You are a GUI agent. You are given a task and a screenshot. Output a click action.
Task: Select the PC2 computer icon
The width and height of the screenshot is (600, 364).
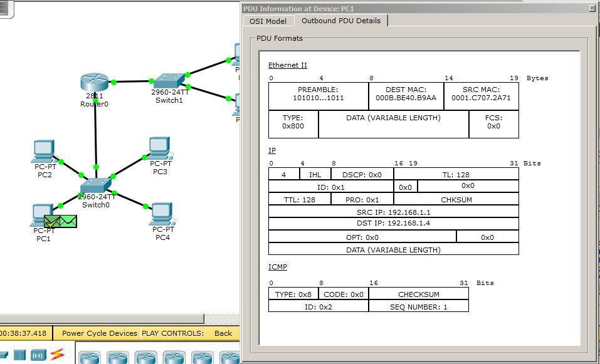point(44,152)
